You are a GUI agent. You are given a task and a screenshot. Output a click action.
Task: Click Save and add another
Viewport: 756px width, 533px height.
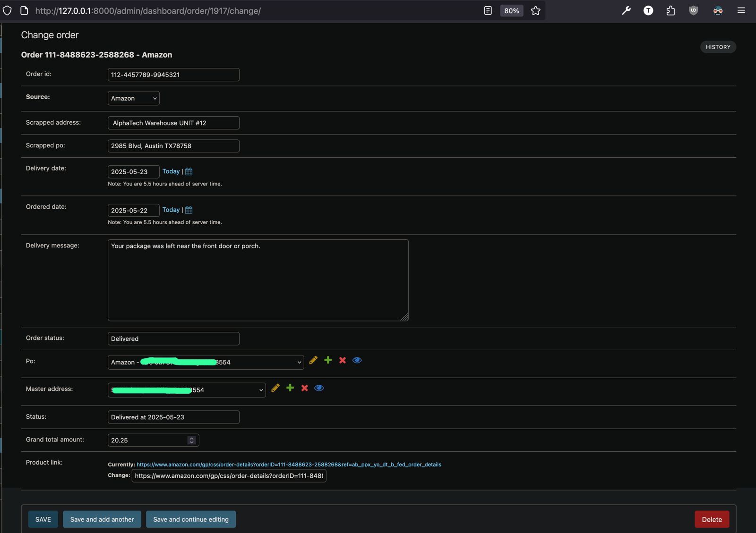102,519
